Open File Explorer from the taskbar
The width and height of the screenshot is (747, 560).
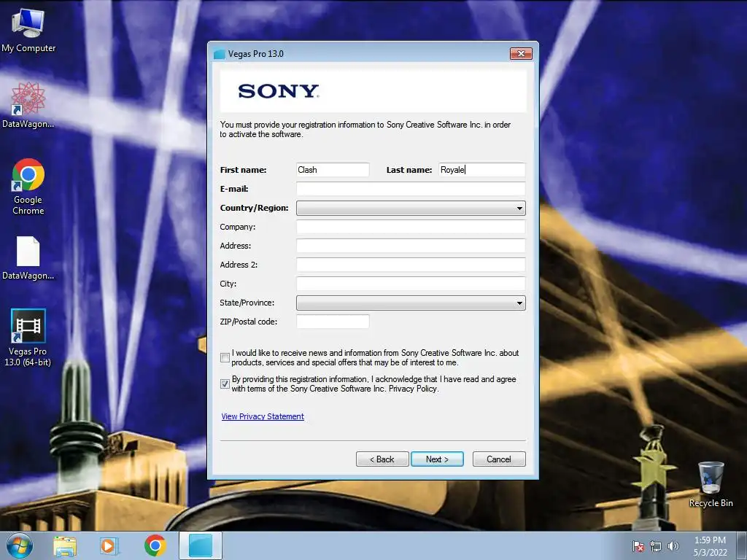[x=65, y=545]
